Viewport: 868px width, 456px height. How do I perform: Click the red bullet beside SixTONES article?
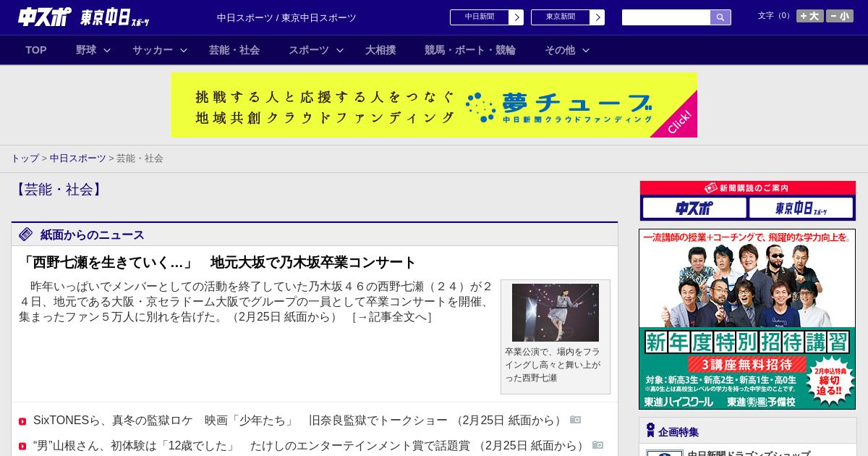(22, 421)
